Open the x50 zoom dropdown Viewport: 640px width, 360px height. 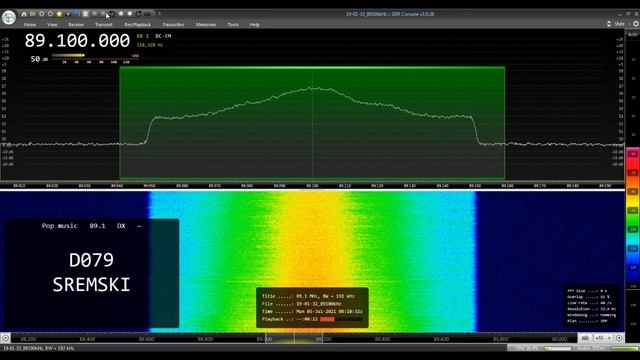pos(603,338)
